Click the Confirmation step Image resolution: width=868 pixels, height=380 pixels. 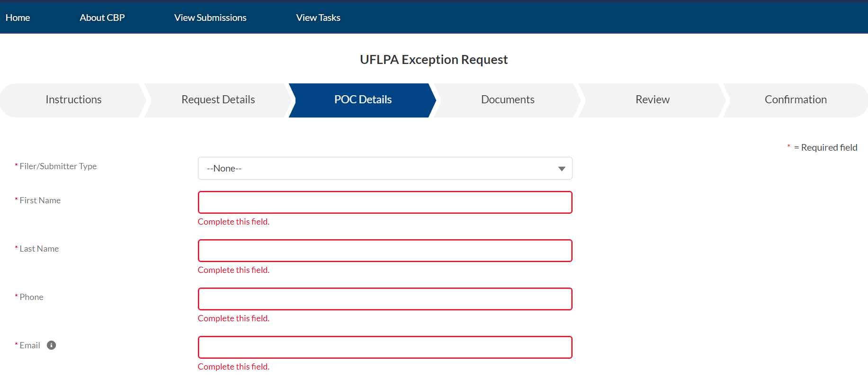tap(796, 100)
